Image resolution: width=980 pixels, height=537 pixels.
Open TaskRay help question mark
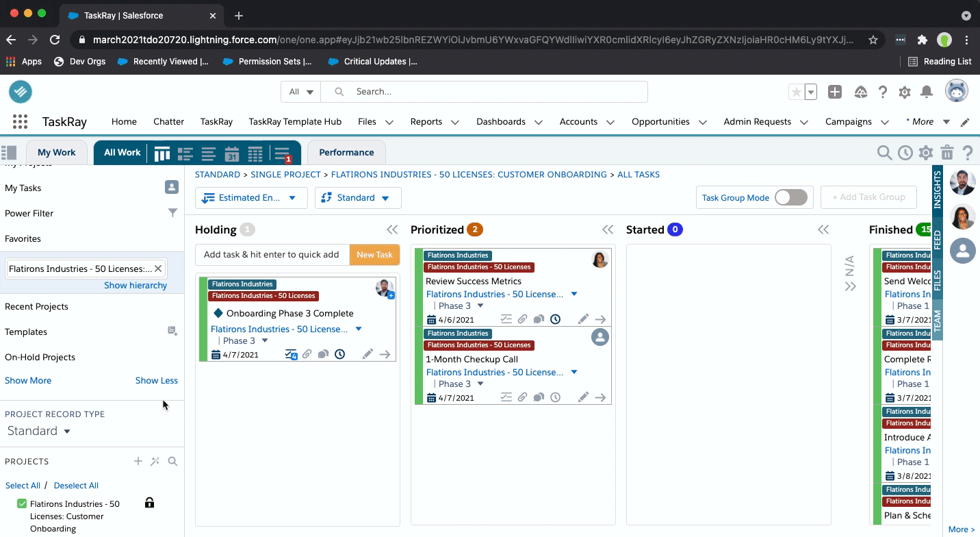coord(967,153)
